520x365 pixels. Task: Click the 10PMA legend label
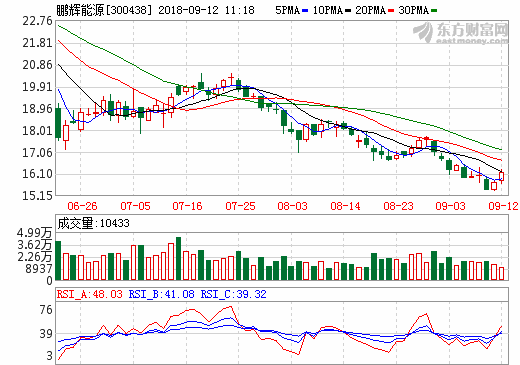(x=328, y=10)
